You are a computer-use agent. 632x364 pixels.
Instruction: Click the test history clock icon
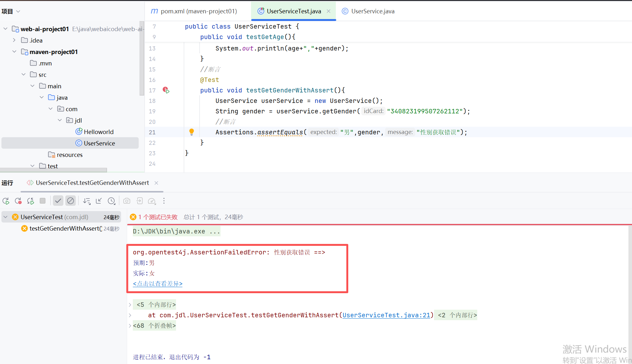111,201
